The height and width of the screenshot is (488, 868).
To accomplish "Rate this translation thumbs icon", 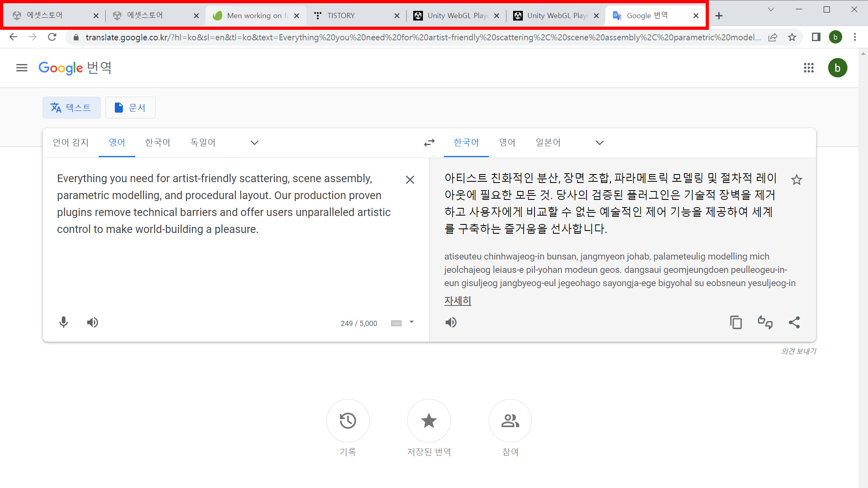I will (765, 322).
